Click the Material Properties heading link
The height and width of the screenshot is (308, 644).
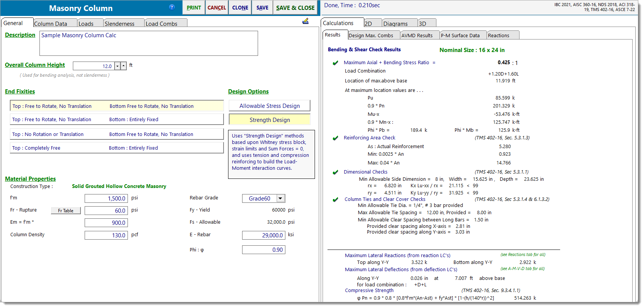point(30,179)
